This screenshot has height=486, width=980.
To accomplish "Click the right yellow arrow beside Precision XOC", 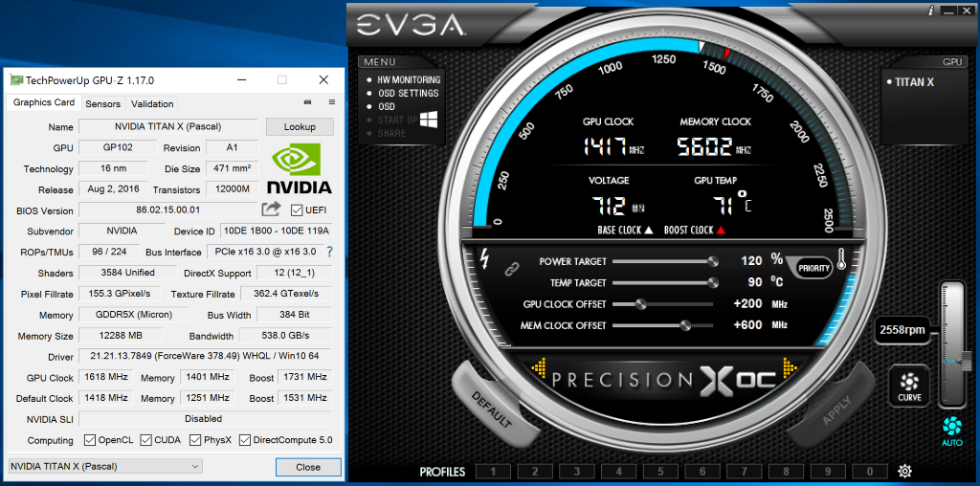I will 790,368.
